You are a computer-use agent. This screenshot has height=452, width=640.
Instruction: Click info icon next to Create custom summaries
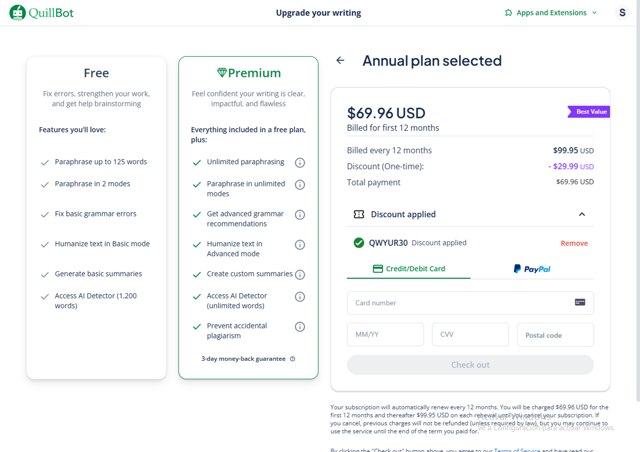pyautogui.click(x=300, y=274)
